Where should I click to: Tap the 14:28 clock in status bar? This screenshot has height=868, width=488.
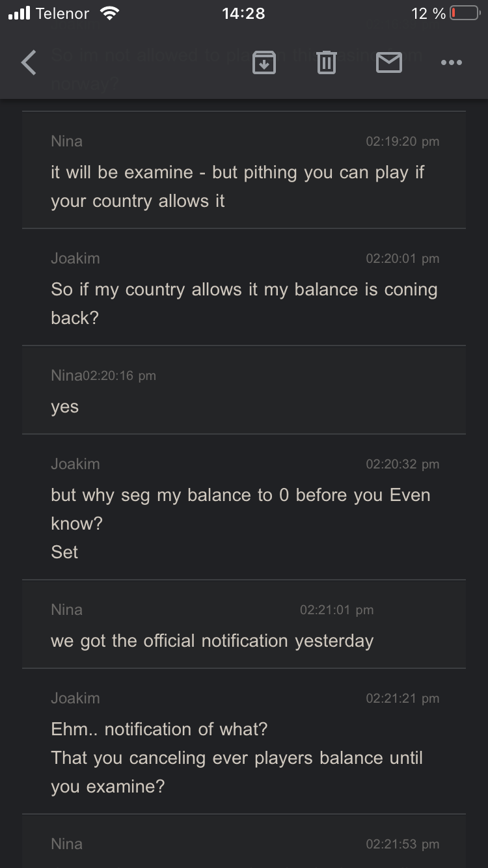point(243,14)
